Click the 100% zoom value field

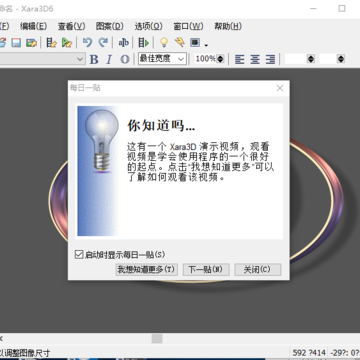[205, 59]
